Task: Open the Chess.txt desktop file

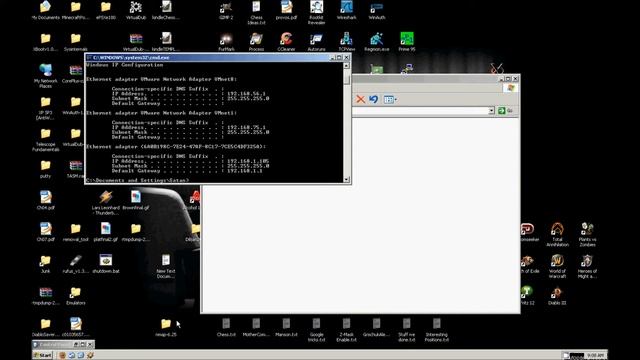Action: pyautogui.click(x=226, y=328)
